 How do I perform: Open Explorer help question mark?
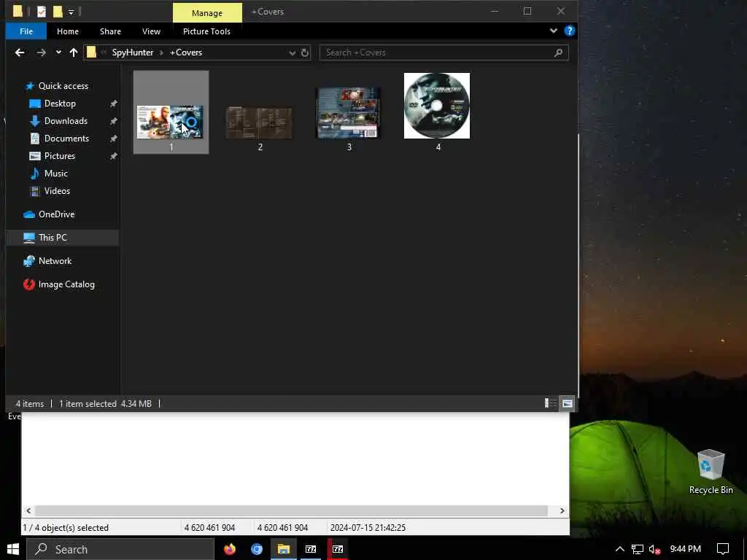[569, 31]
